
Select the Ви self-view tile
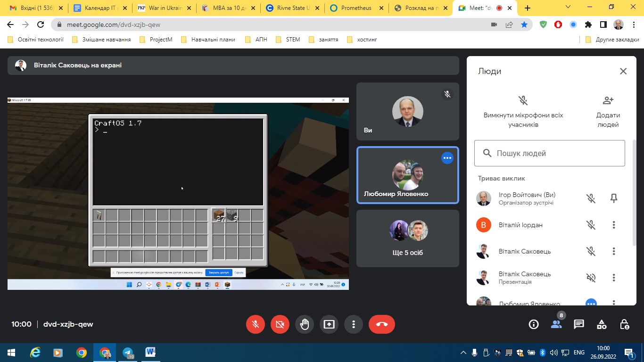tap(408, 112)
